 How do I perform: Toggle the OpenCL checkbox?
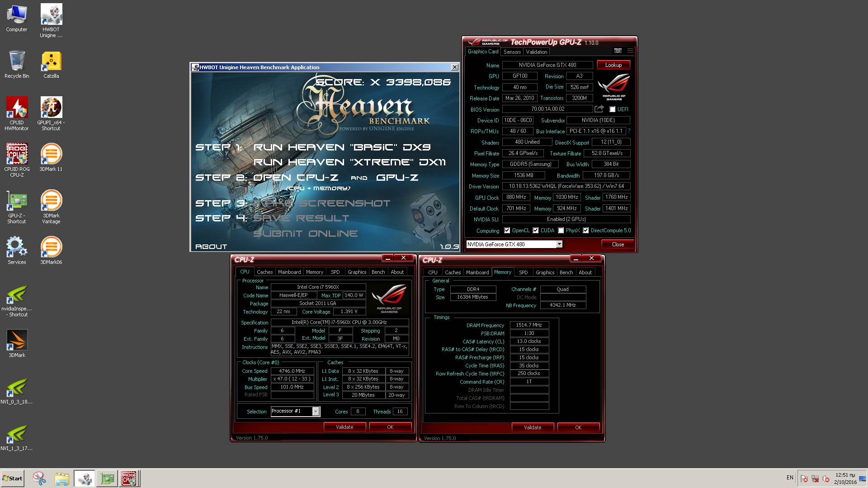pyautogui.click(x=507, y=230)
